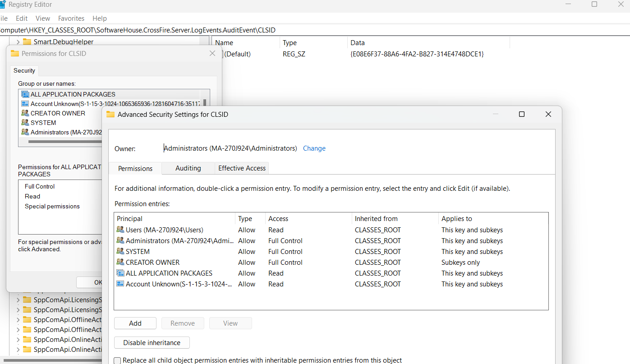Image resolution: width=630 pixels, height=364 pixels.
Task: Click folder icon in Permissions for CLSID title
Action: tap(14, 53)
